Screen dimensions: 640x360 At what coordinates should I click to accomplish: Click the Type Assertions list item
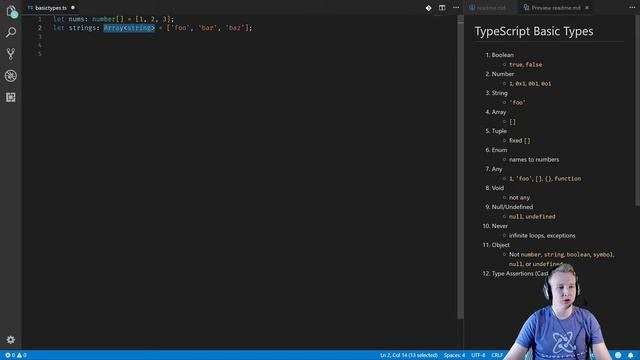[519, 273]
